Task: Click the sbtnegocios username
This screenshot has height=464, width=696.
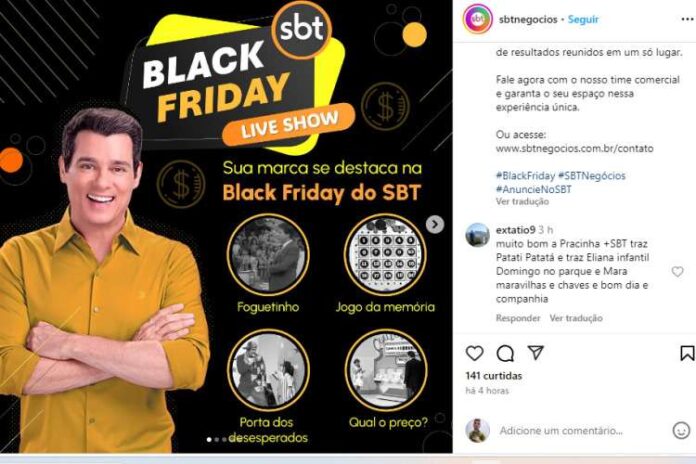Action: tap(528, 20)
